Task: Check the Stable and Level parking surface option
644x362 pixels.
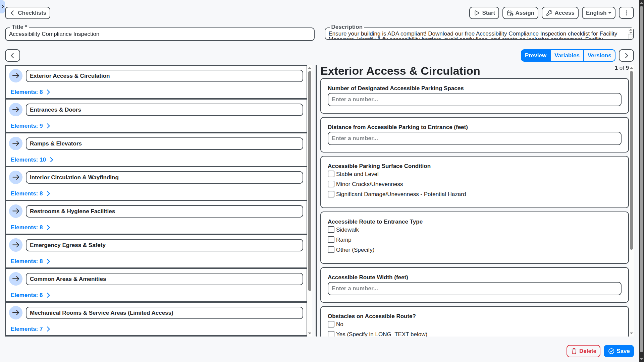Action: (x=331, y=174)
